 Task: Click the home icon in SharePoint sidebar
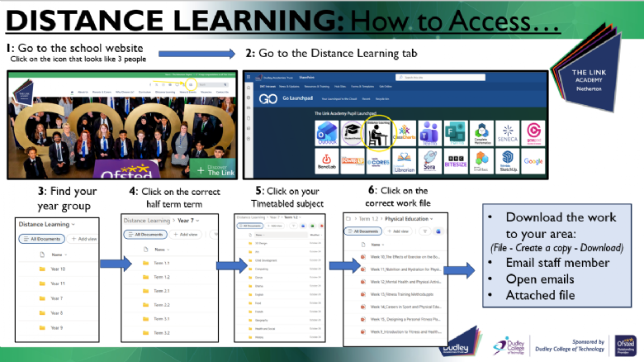pyautogui.click(x=249, y=88)
